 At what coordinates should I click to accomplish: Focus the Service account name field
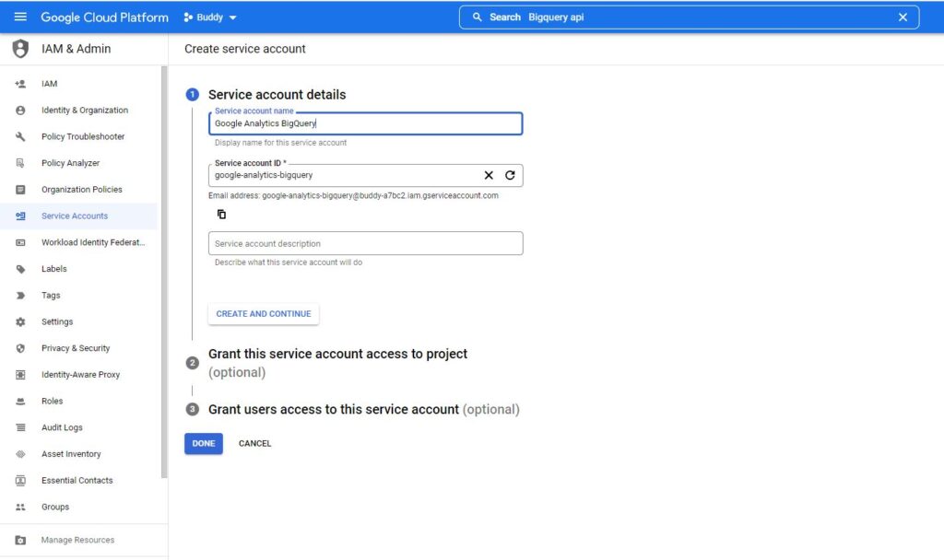pyautogui.click(x=365, y=123)
